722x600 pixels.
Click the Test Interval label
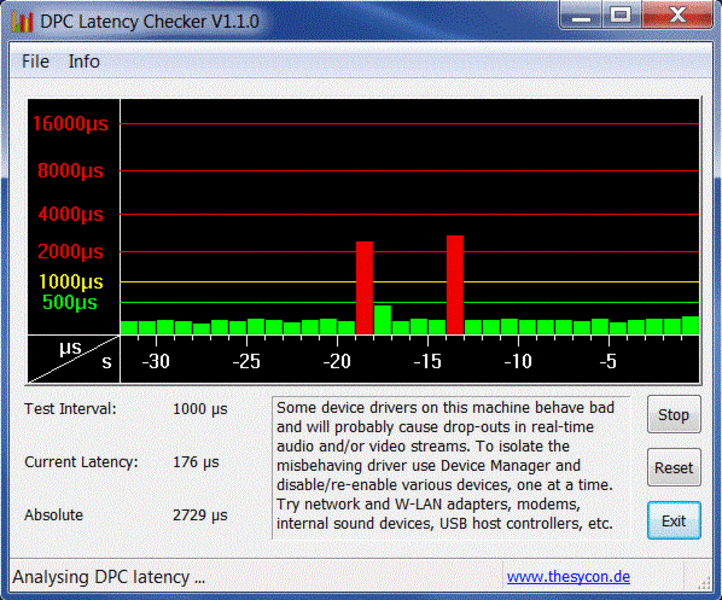(x=70, y=409)
